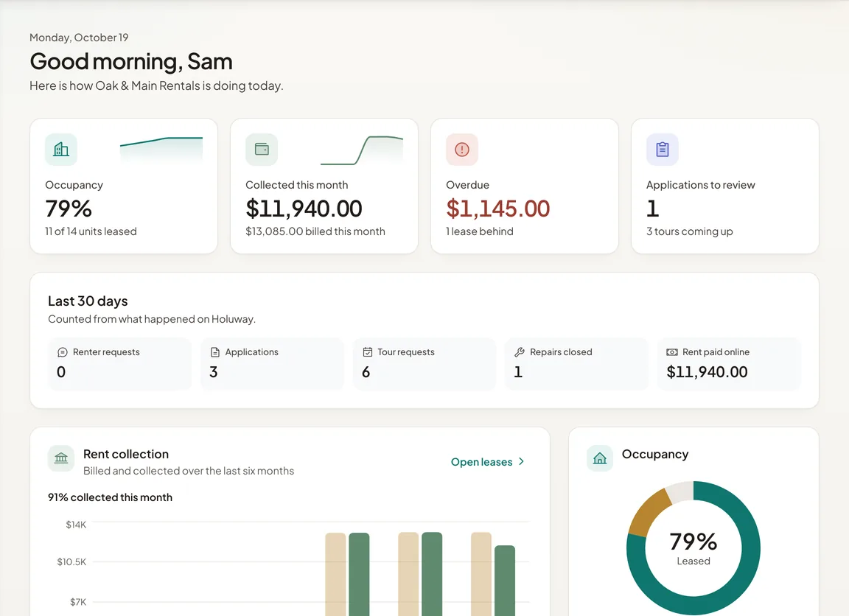Click the Monday, October 19 date
849x616 pixels.
(x=79, y=38)
